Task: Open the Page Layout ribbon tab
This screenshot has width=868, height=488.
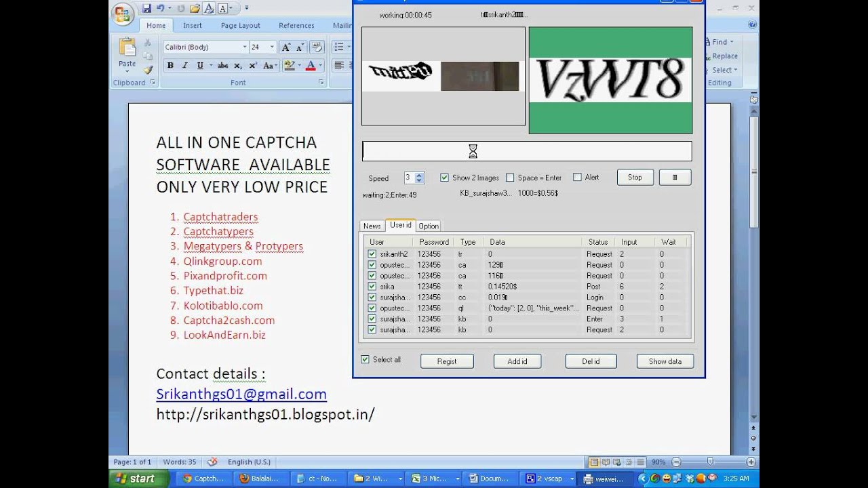Action: click(240, 26)
